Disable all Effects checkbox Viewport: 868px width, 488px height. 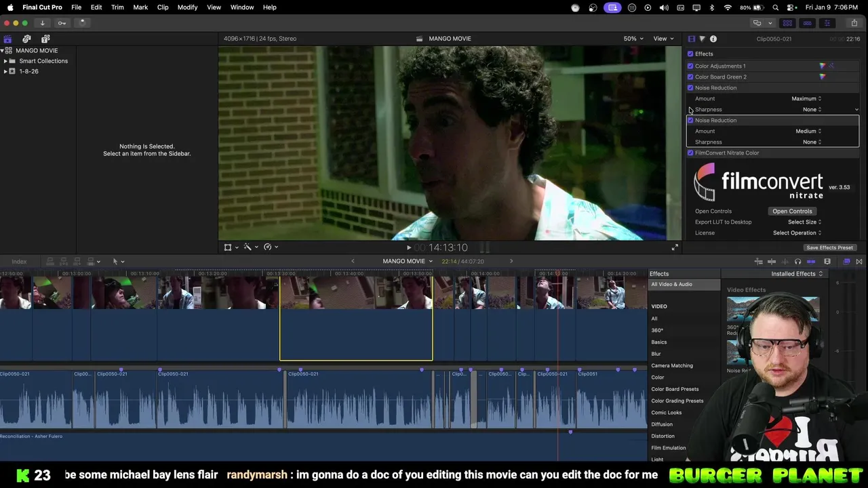pos(690,54)
